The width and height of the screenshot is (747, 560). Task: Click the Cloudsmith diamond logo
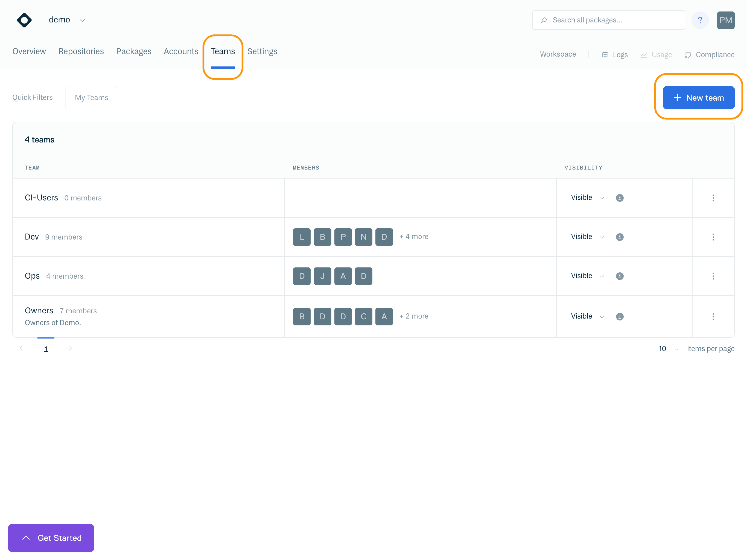[24, 20]
